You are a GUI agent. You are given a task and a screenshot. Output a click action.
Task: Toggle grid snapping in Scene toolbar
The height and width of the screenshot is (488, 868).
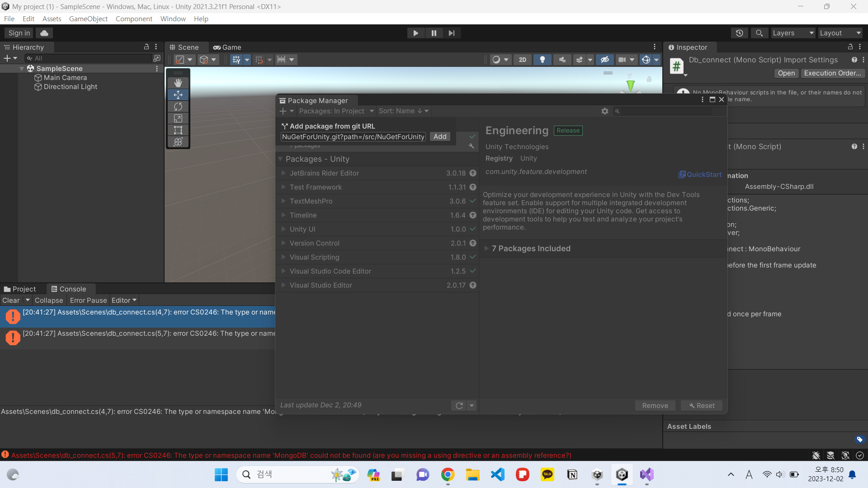tap(259, 60)
